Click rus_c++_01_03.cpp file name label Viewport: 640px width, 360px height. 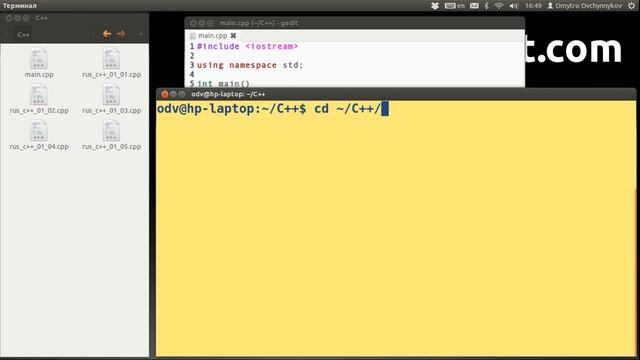(x=111, y=111)
